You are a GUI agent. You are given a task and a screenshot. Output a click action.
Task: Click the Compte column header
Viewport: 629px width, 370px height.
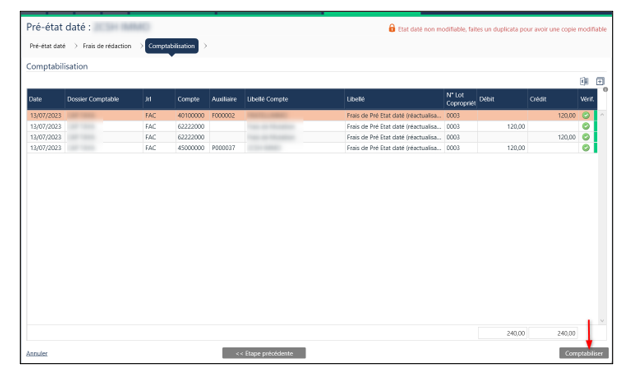click(192, 99)
